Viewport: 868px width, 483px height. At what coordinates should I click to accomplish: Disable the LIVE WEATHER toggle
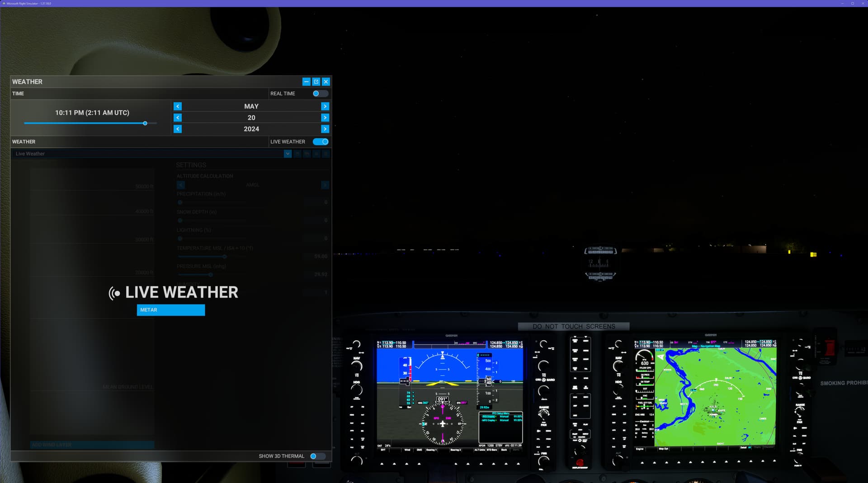(321, 141)
